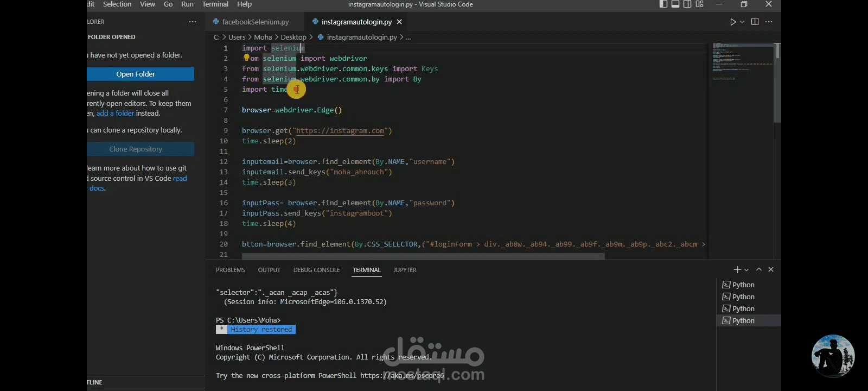This screenshot has width=868, height=391.
Task: Split the editor to the right
Action: click(755, 22)
